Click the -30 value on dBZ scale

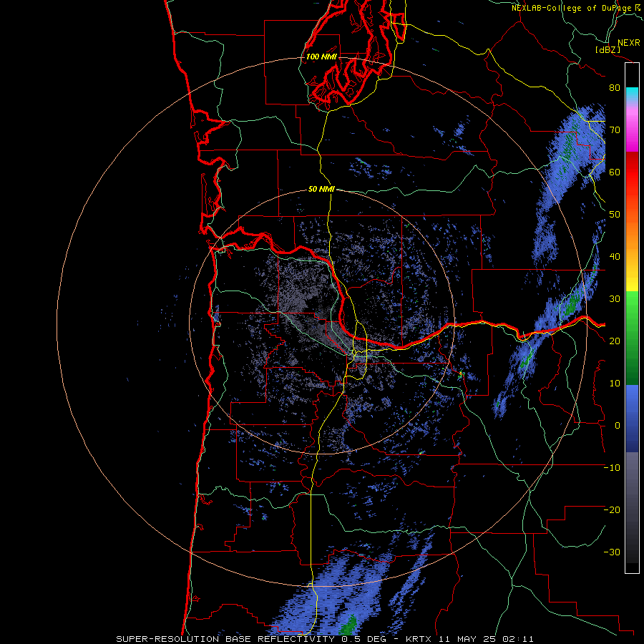point(612,552)
